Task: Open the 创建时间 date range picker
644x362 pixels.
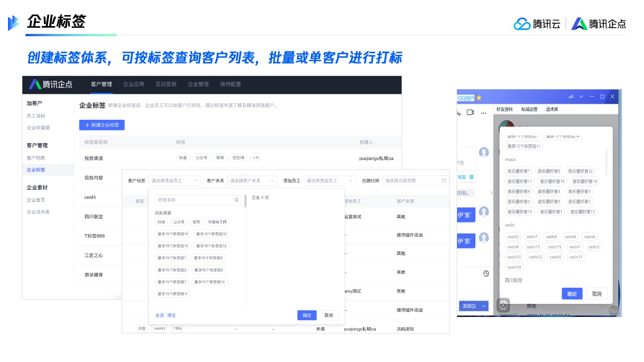Action: (416, 181)
